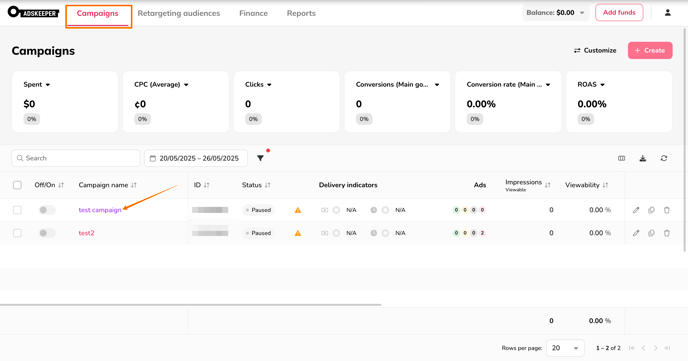
Task: Go to next results page
Action: pyautogui.click(x=656, y=348)
